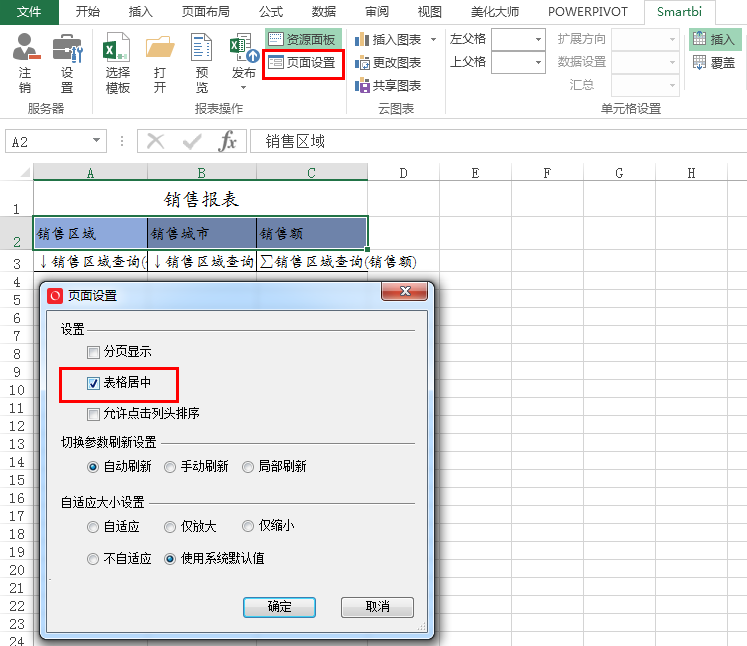This screenshot has height=646, width=747.
Task: Select the 仅缩小 radio button
Action: pyautogui.click(x=248, y=526)
